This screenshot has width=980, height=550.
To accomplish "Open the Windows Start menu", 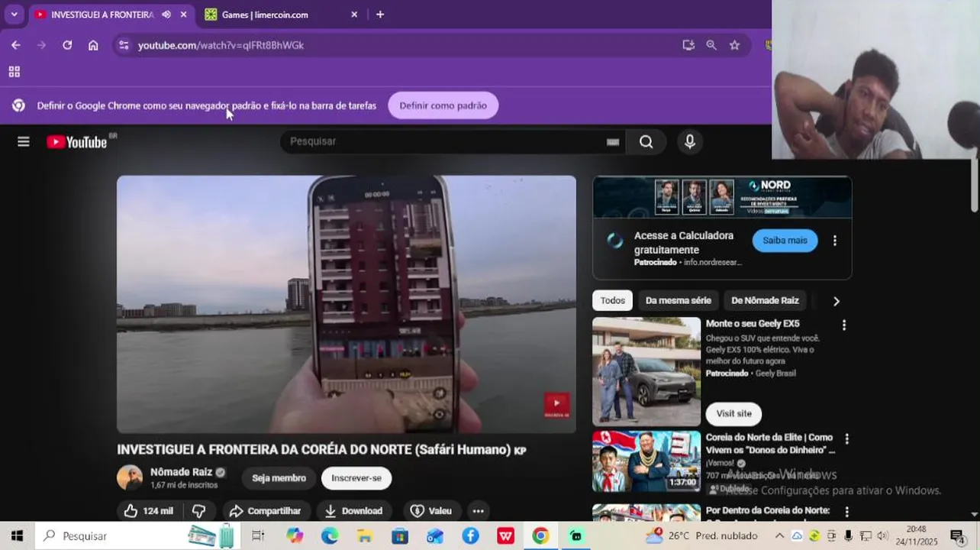I will tap(17, 535).
